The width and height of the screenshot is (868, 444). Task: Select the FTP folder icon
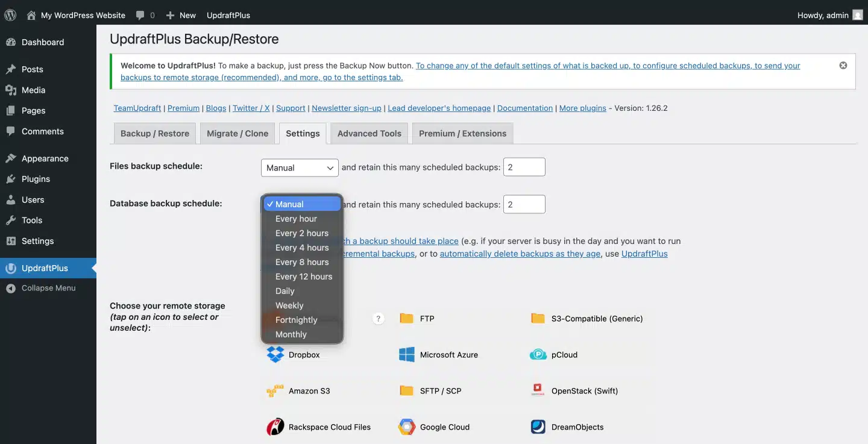coord(407,319)
